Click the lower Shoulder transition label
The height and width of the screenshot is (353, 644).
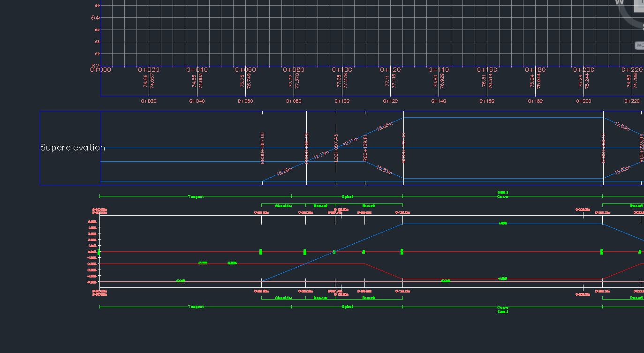[x=284, y=298]
